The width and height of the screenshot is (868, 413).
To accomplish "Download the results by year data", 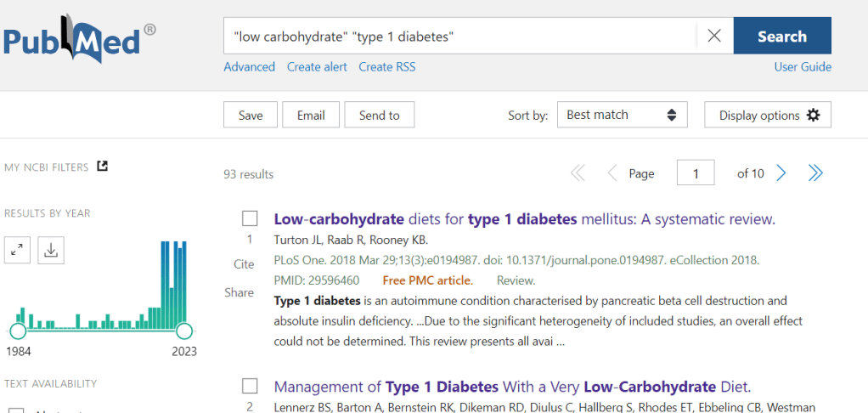I will pos(51,250).
